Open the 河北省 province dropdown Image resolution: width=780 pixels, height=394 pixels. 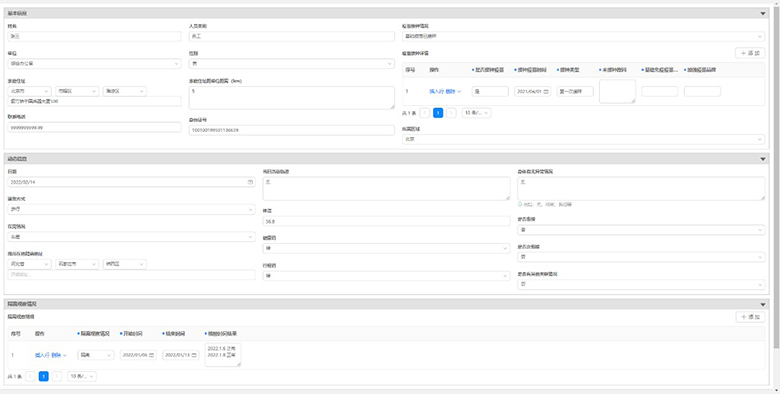(29, 264)
